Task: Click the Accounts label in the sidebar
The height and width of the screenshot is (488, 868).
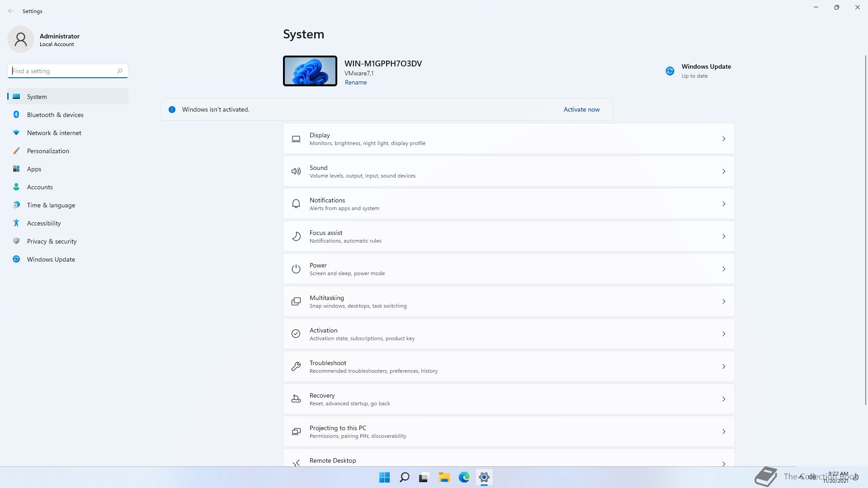Action: [40, 187]
